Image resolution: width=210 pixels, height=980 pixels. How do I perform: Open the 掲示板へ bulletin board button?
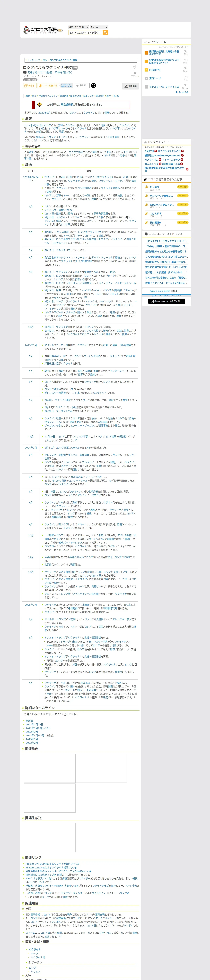click(x=82, y=86)
